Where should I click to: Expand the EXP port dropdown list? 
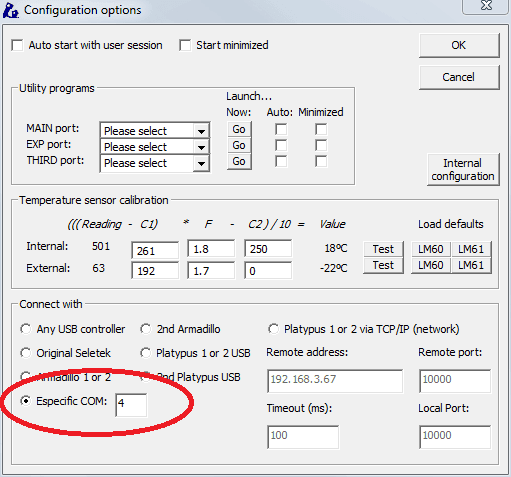[x=155, y=146]
